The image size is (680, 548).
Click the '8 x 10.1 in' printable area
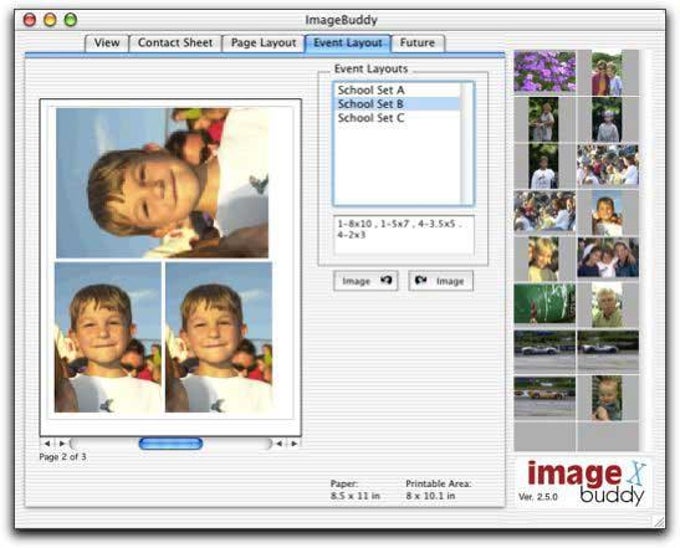(x=431, y=496)
